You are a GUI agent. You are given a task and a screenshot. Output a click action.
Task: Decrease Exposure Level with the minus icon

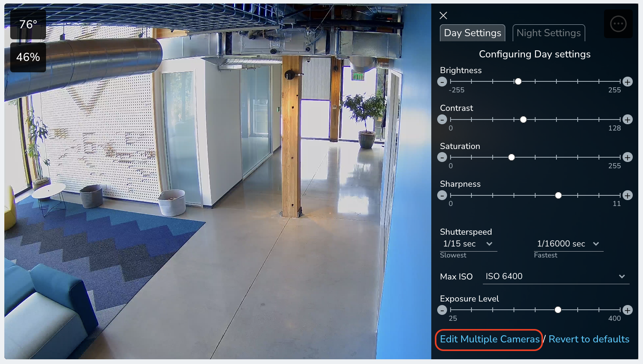pos(442,310)
